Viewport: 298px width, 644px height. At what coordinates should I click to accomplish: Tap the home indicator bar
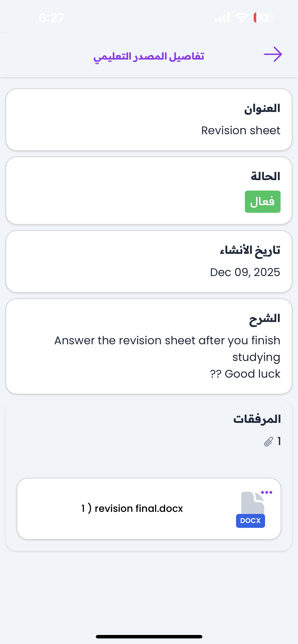click(149, 637)
